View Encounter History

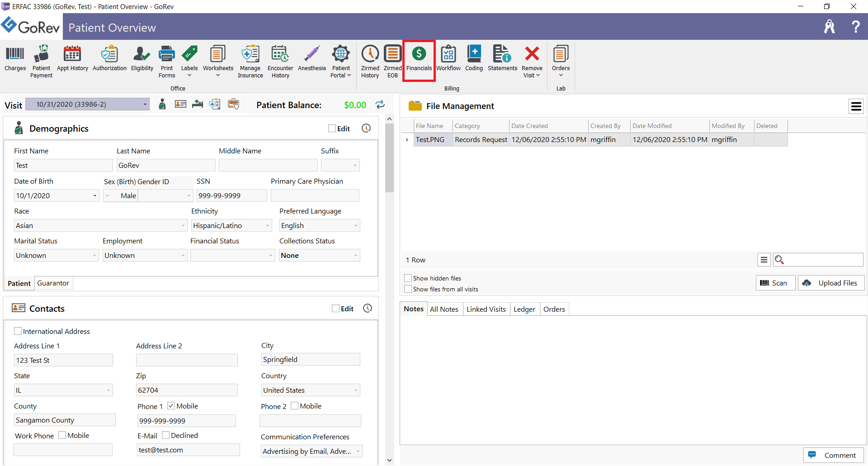coord(280,62)
